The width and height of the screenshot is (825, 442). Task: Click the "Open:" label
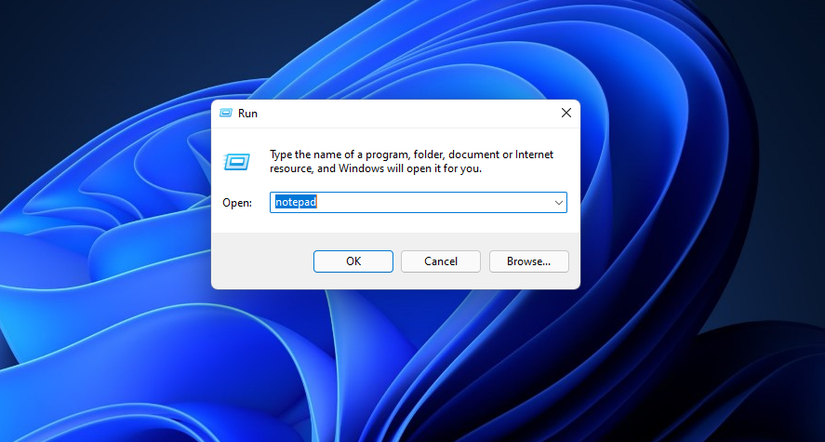tap(237, 203)
